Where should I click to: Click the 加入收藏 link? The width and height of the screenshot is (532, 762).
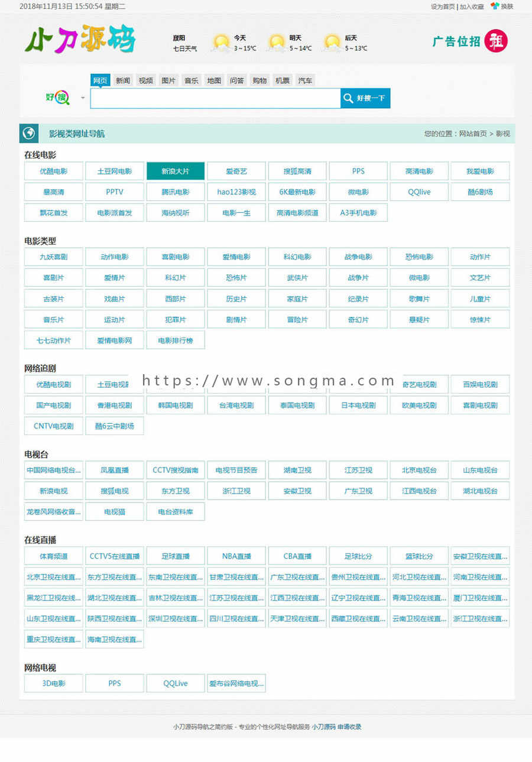(472, 7)
